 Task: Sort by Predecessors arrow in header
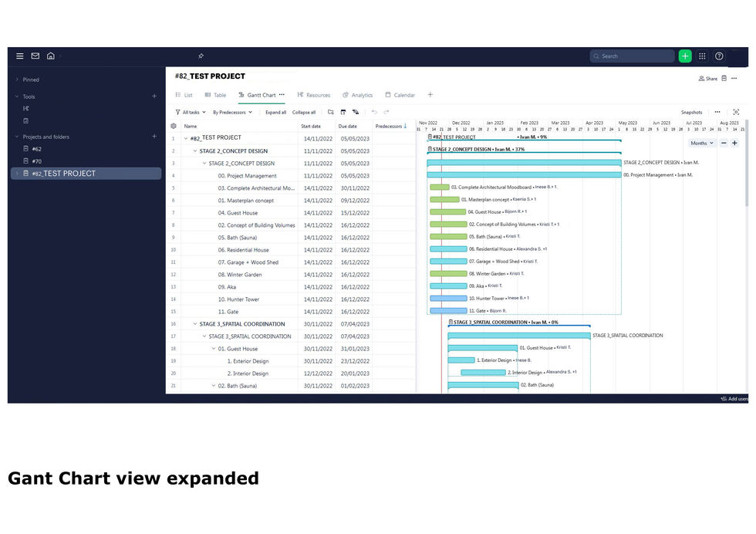coord(405,126)
